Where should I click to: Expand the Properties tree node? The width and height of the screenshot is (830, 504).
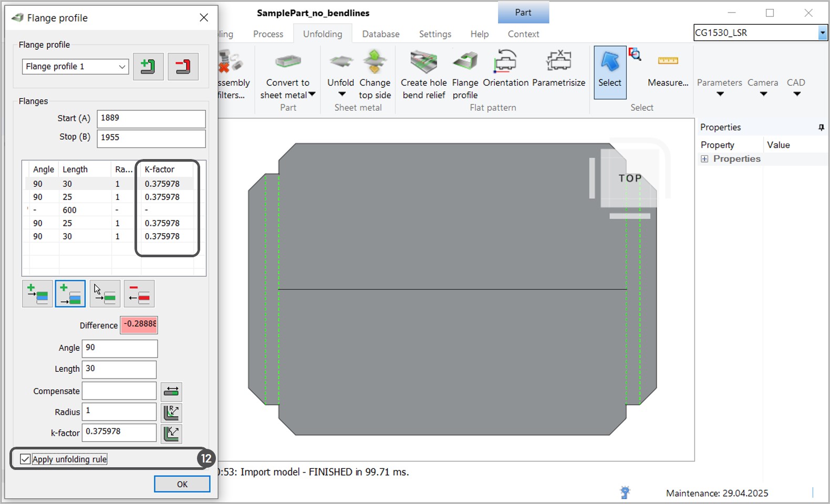[x=704, y=159]
